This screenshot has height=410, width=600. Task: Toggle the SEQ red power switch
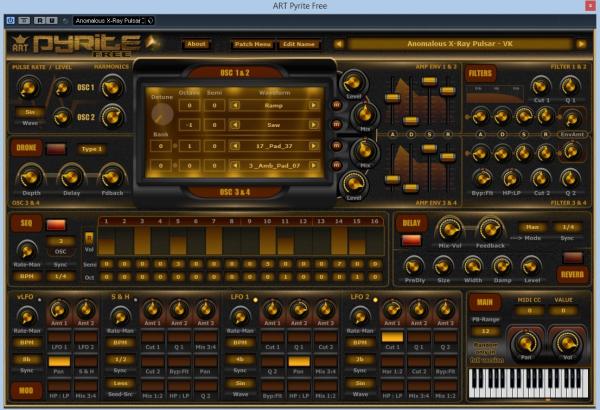coord(57,224)
